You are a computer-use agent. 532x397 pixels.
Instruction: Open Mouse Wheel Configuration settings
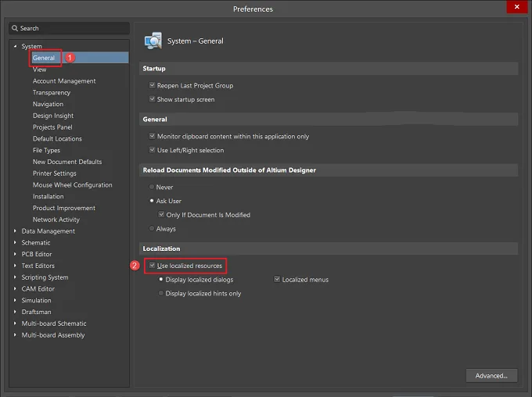coord(72,184)
